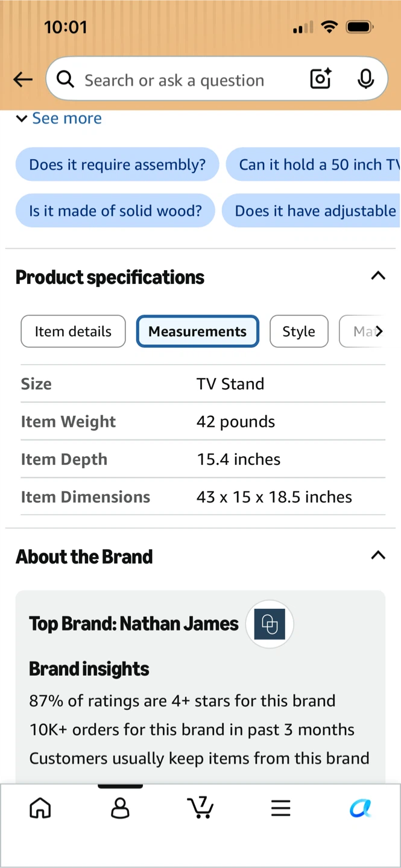This screenshot has height=868, width=401.
Task: Tap the Nathan James brand logo
Action: 270,624
